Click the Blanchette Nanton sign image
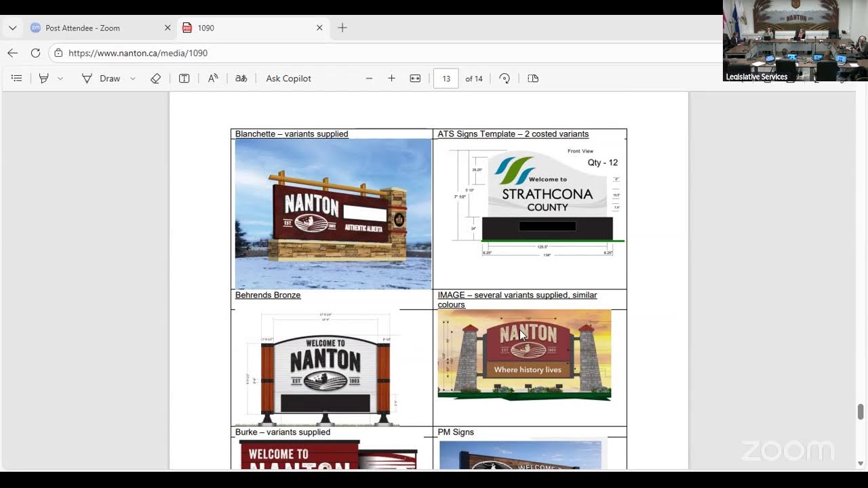The image size is (868, 488). pyautogui.click(x=333, y=214)
